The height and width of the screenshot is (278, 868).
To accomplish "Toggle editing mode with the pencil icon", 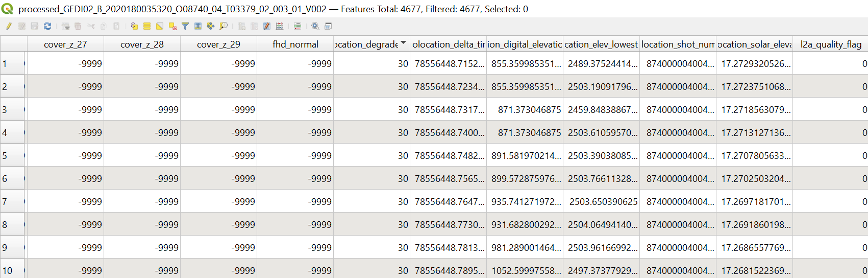I will point(9,26).
